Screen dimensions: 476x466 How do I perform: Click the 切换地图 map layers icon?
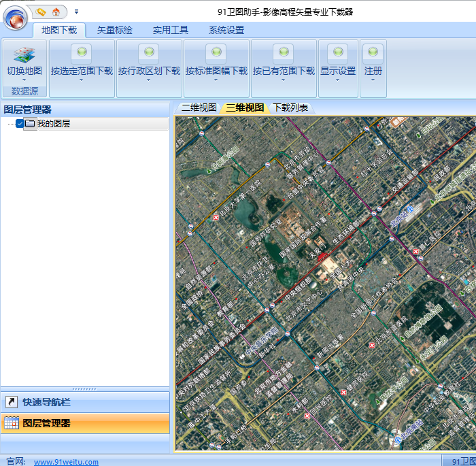(24, 54)
